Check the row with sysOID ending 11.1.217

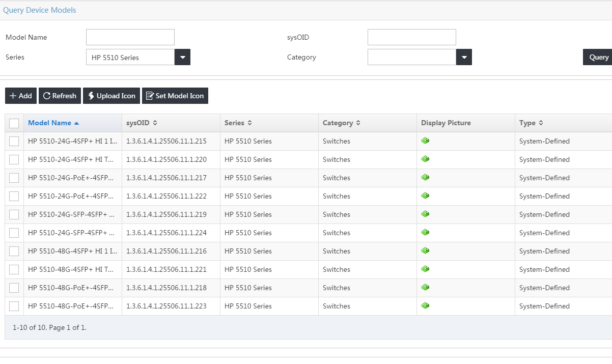coord(14,178)
